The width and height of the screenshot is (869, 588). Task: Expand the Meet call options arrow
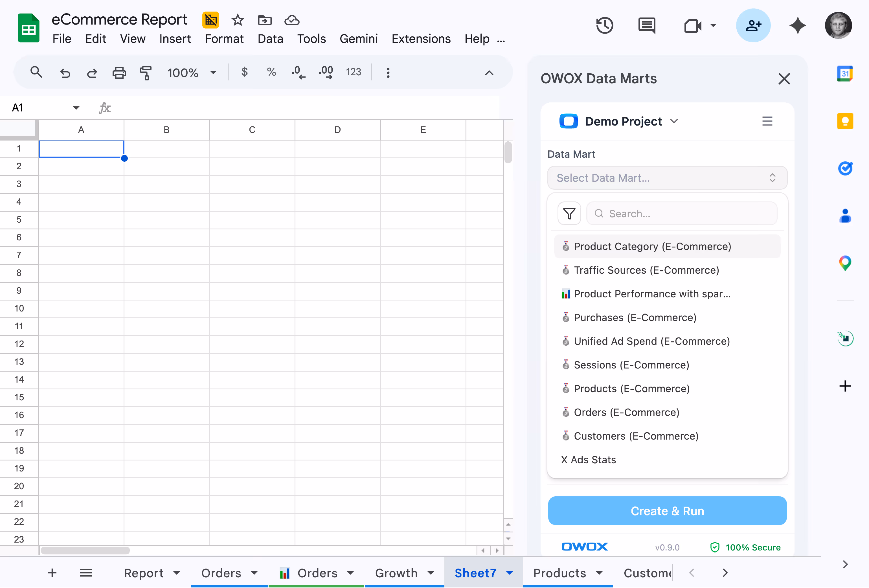pyautogui.click(x=713, y=25)
